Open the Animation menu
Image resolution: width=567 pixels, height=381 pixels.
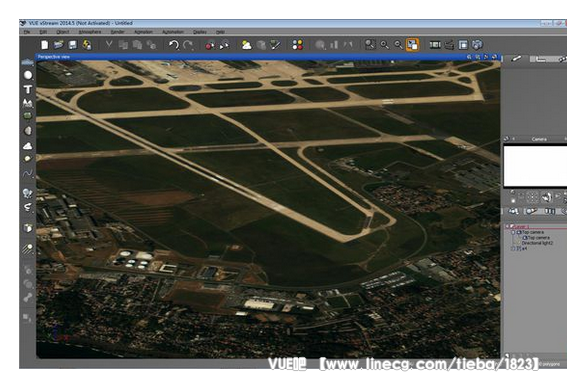click(144, 32)
